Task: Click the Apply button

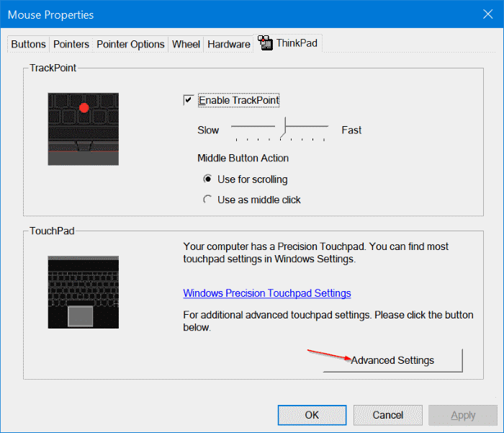Action: click(x=462, y=415)
